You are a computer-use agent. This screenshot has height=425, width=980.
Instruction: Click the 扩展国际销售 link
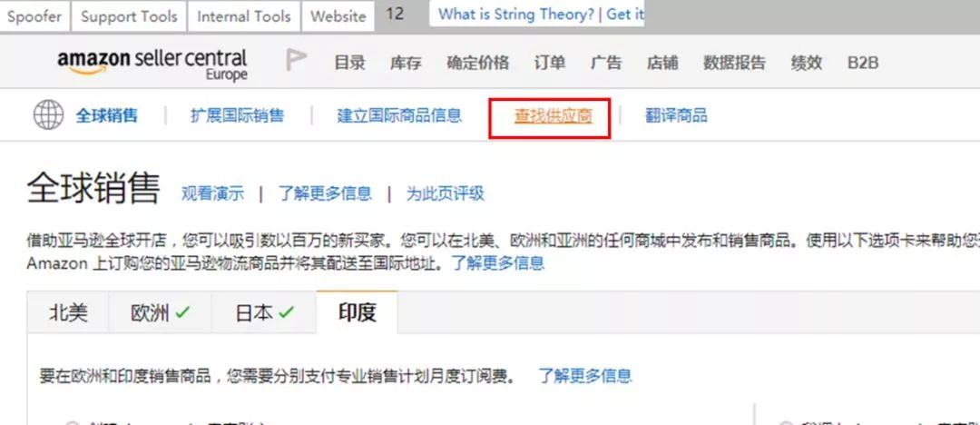[x=237, y=116]
